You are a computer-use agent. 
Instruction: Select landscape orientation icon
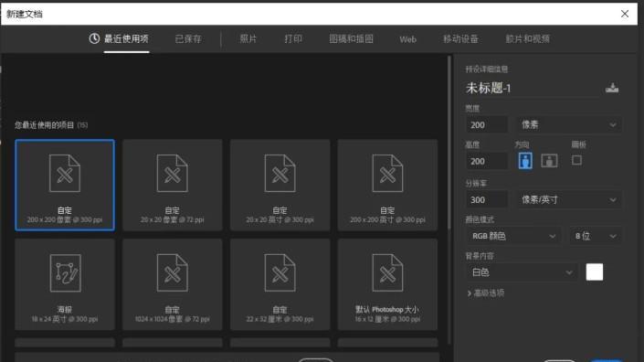549,161
